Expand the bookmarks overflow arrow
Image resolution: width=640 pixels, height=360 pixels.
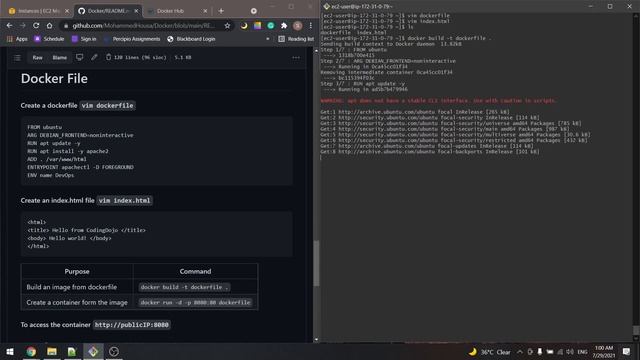[x=268, y=39]
